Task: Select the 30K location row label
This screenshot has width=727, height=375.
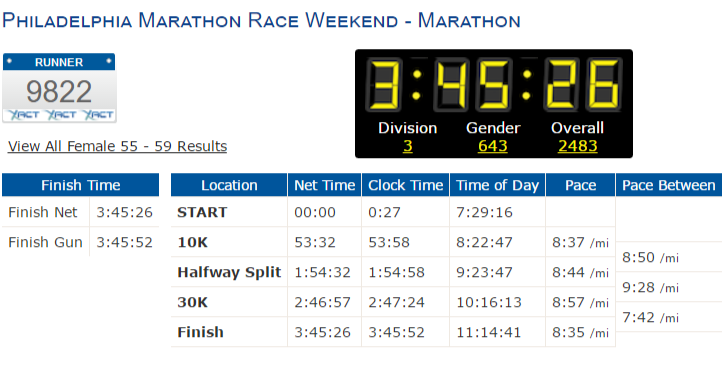Action: click(x=192, y=302)
